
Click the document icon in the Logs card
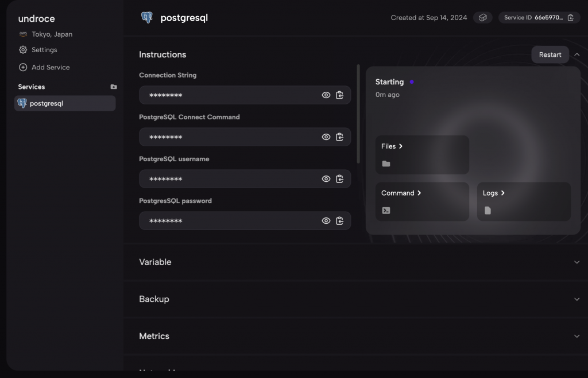pos(488,211)
